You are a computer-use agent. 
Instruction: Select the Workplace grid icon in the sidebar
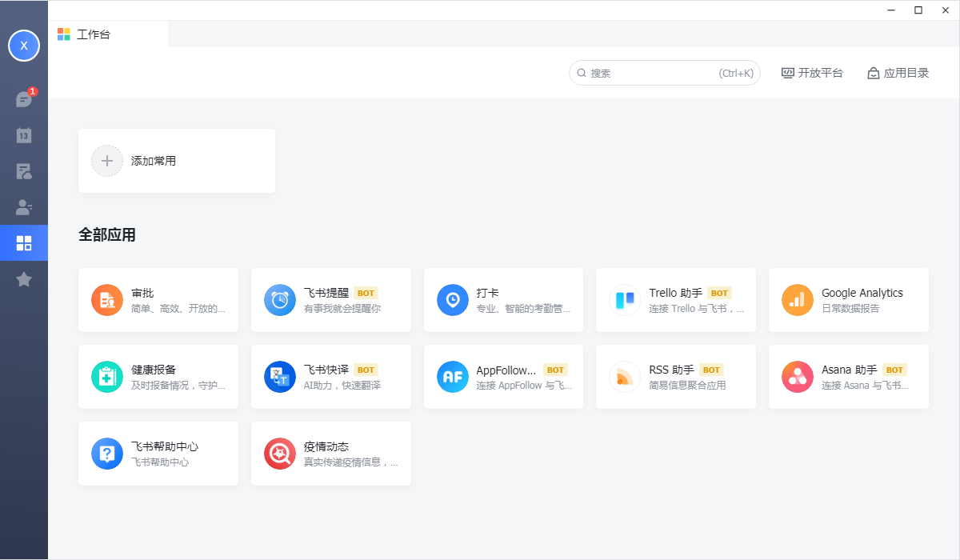click(x=24, y=243)
